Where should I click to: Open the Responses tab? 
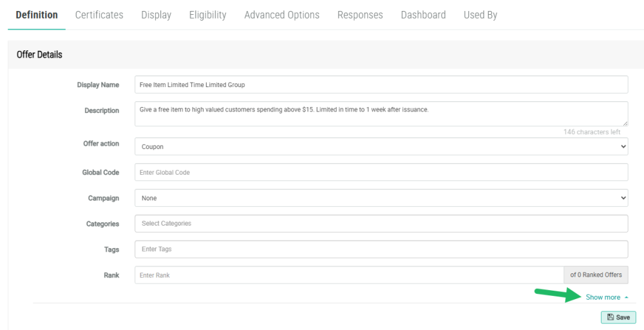(360, 15)
